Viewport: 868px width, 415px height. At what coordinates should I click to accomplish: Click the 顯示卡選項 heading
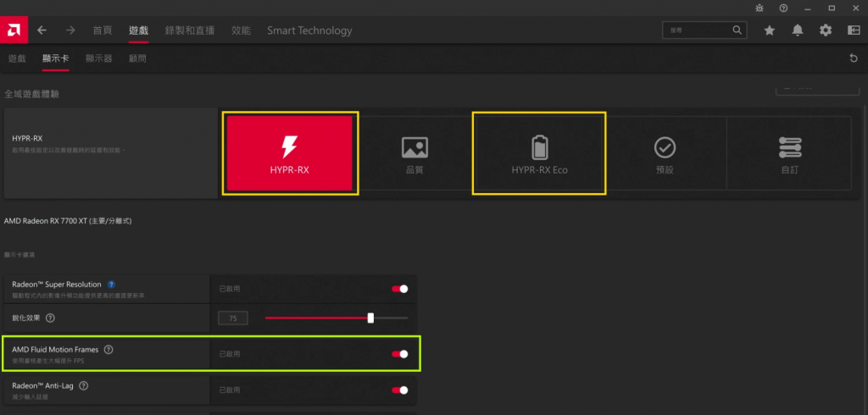pyautogui.click(x=20, y=255)
